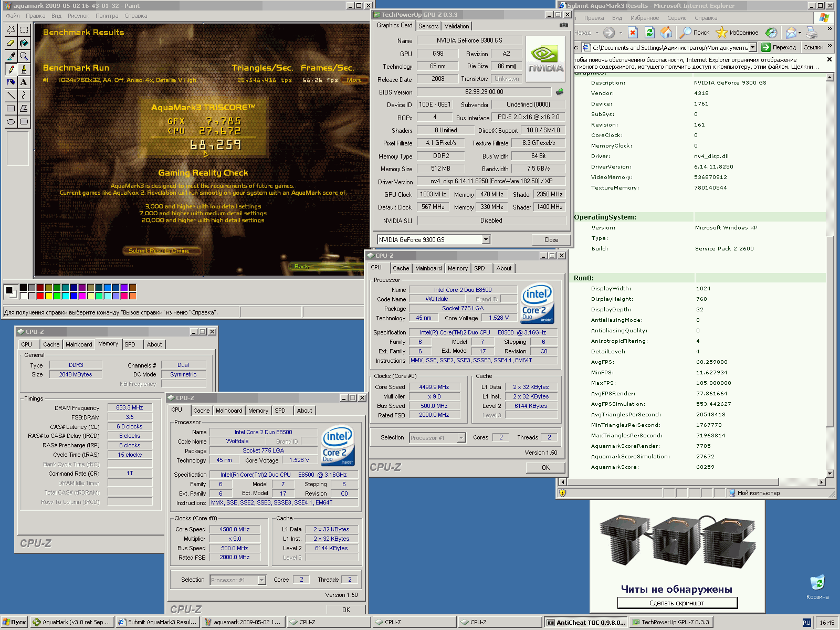Click the Forward arrow in Internet Explorer

[608, 33]
